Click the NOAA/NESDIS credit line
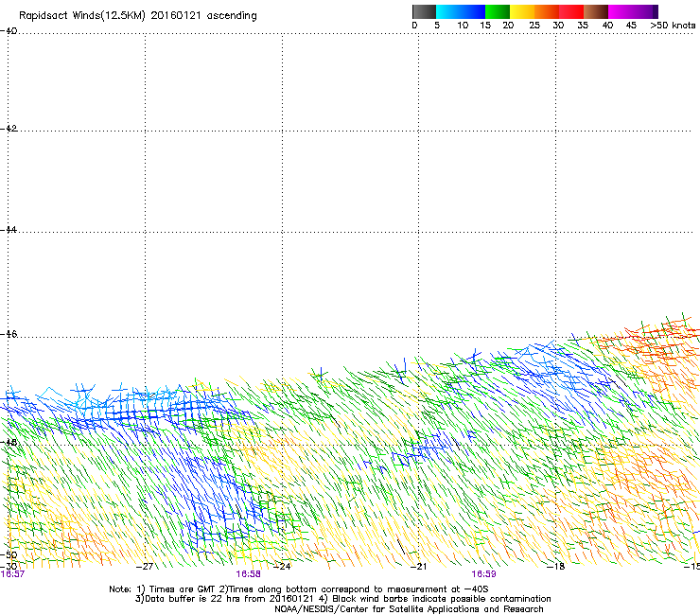The width and height of the screenshot is (700, 615). (409, 609)
